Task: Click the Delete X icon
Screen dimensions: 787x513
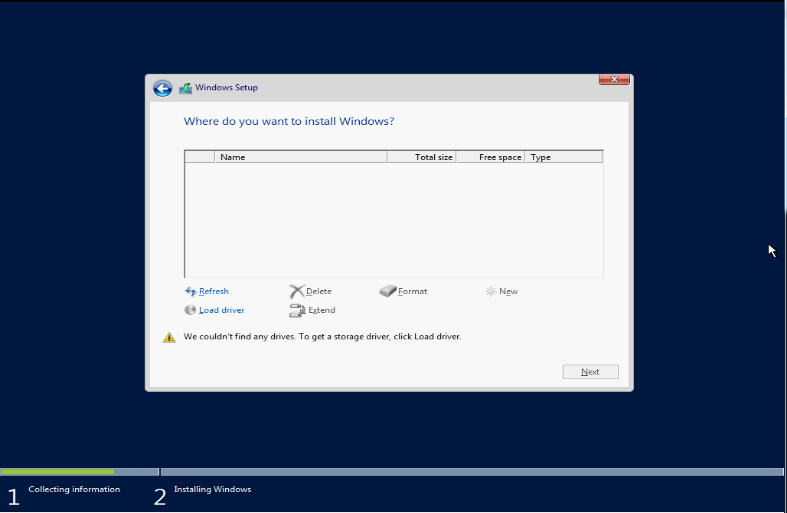Action: pyautogui.click(x=297, y=291)
